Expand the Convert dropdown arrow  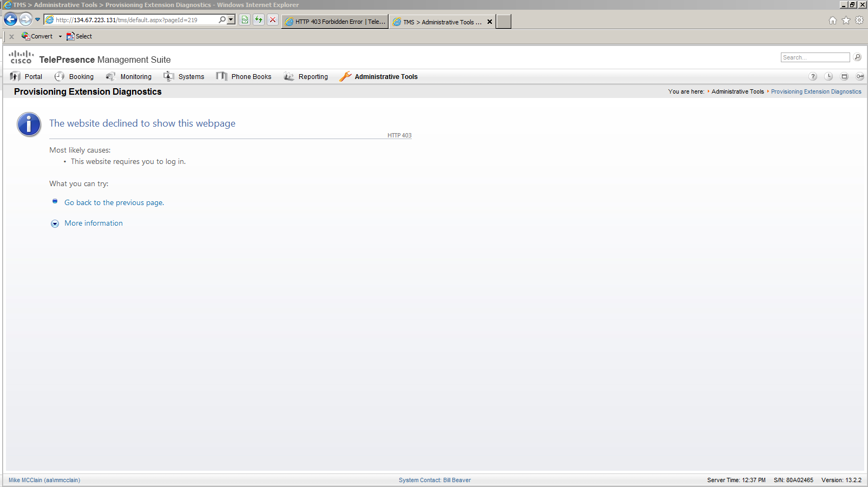coord(60,37)
